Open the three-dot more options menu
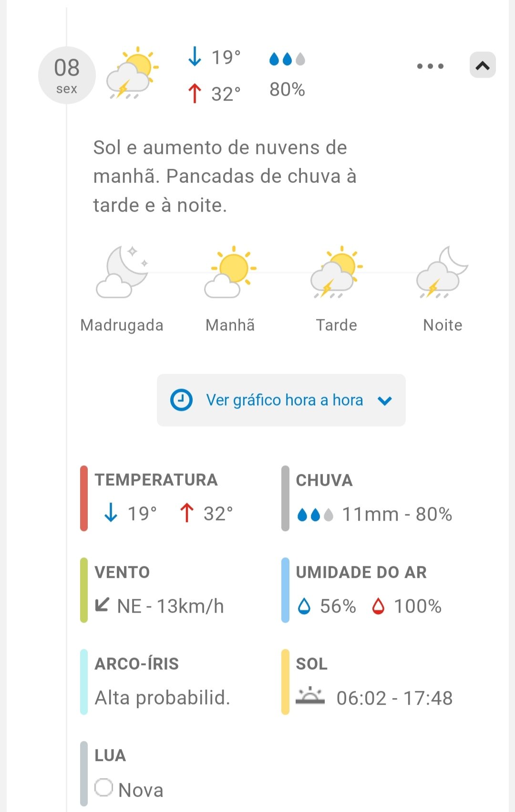The width and height of the screenshot is (515, 812). [x=430, y=66]
